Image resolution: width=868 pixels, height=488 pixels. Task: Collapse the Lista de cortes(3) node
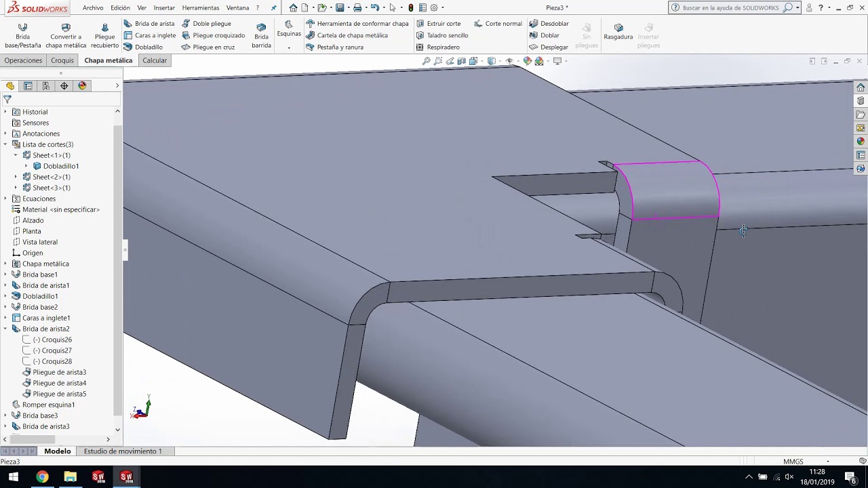click(6, 144)
